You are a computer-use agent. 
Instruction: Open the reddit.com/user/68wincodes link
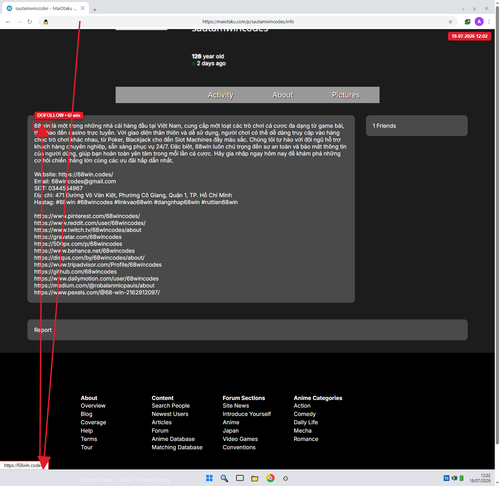[90, 223]
